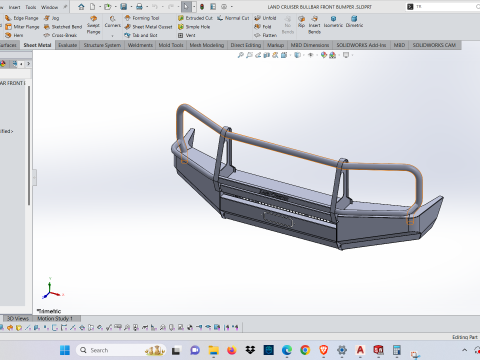
Task: Collapse the left panel with side handle
Action: coord(34,178)
